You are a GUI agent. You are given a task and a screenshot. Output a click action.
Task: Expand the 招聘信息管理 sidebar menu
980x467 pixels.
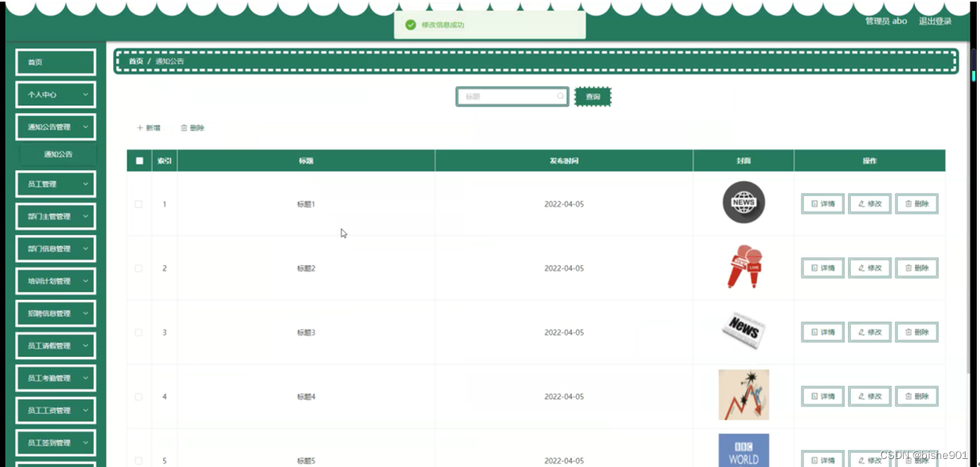[x=56, y=313]
